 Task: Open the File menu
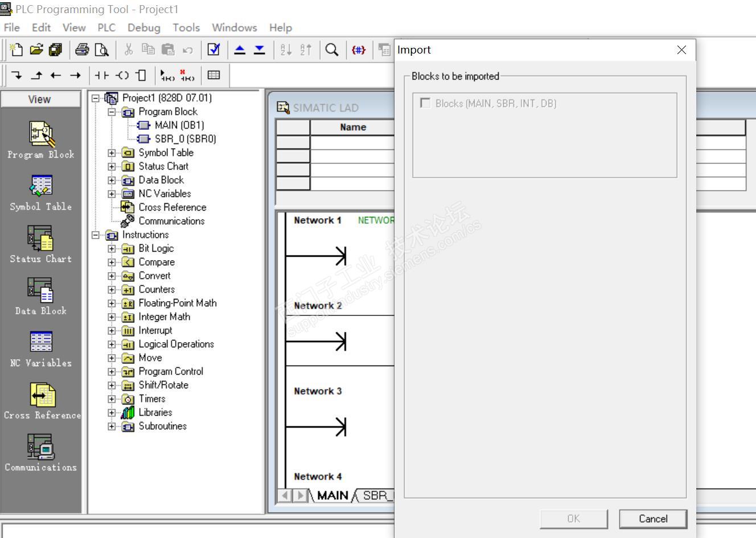pos(11,27)
